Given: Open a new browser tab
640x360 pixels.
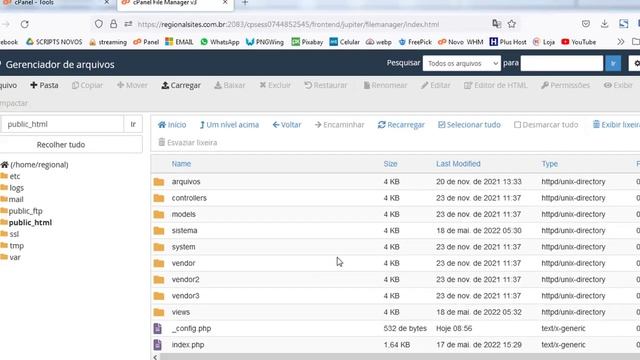Looking at the screenshot, I should [x=245, y=3].
